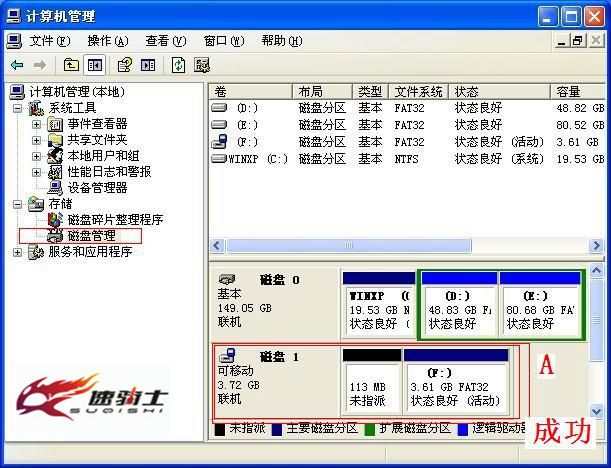Open the 窗口(W) menu
Screen dimensions: 611x468
tap(224, 41)
